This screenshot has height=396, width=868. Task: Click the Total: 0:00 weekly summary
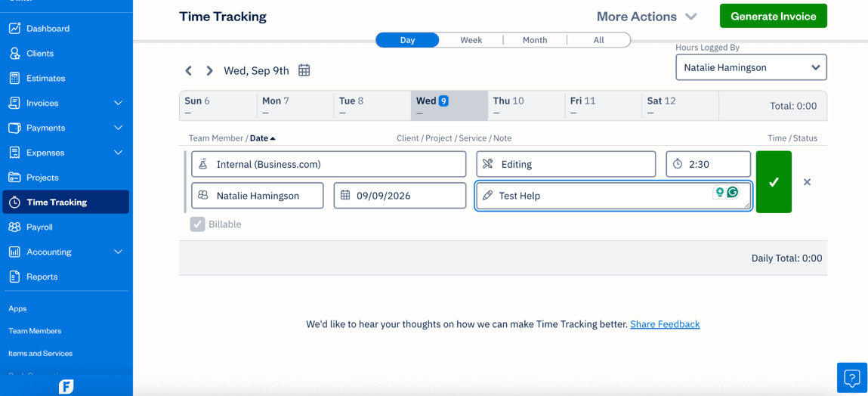pyautogui.click(x=793, y=106)
